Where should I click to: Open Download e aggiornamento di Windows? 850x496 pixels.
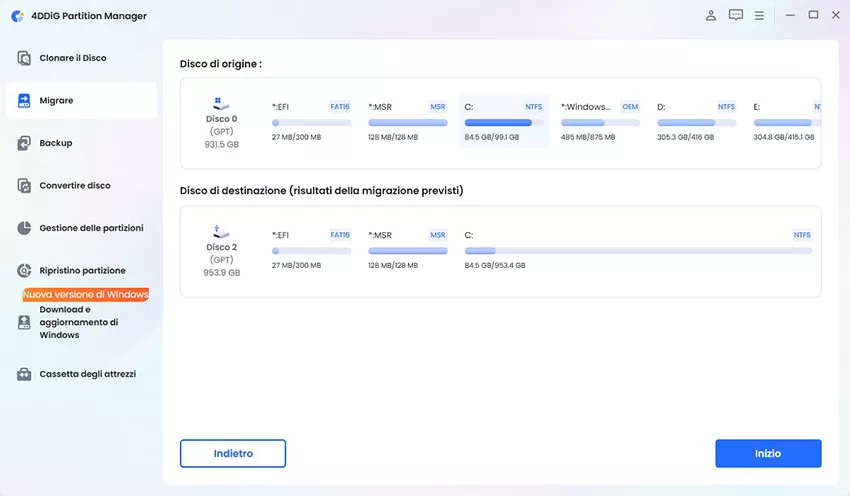[x=79, y=322]
